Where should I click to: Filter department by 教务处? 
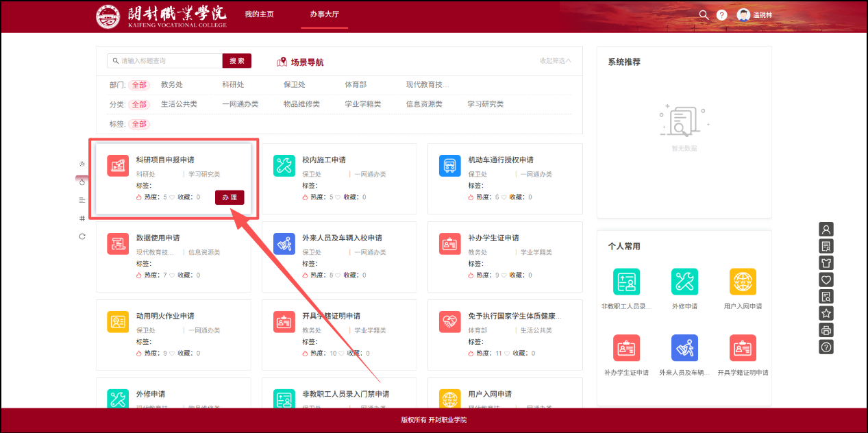(x=172, y=85)
